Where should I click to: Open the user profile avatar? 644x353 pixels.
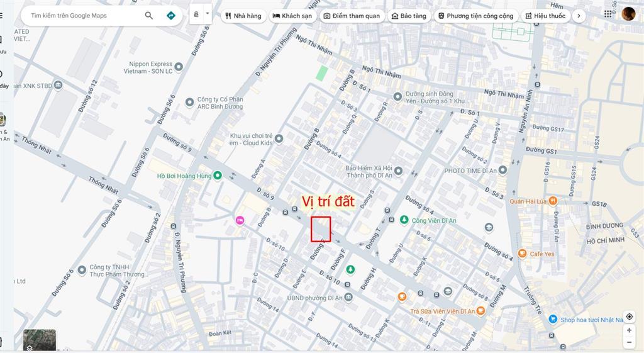pyautogui.click(x=628, y=14)
